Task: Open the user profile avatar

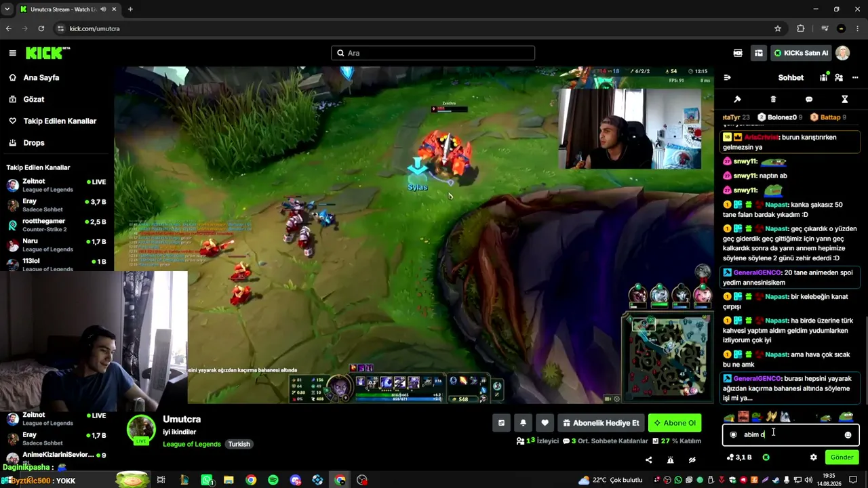Action: coord(842,53)
